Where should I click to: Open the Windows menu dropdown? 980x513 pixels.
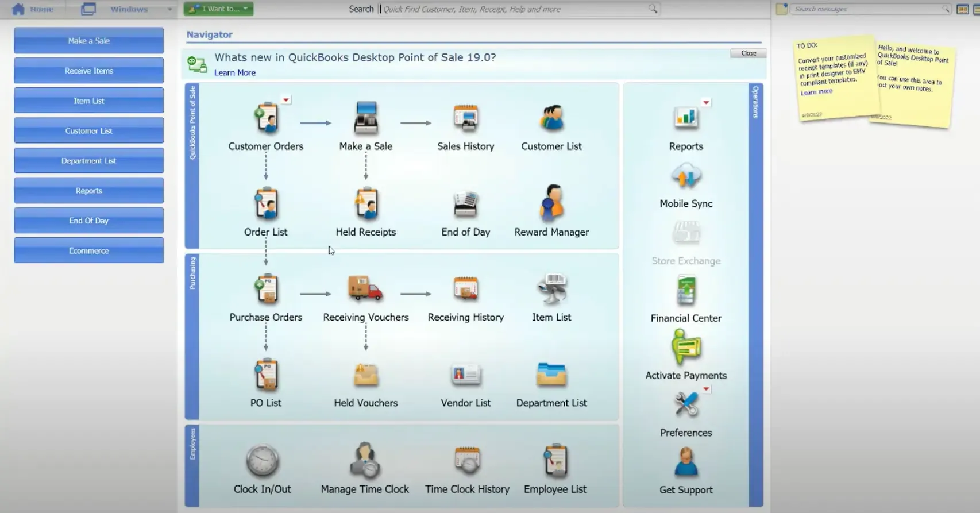click(x=126, y=9)
